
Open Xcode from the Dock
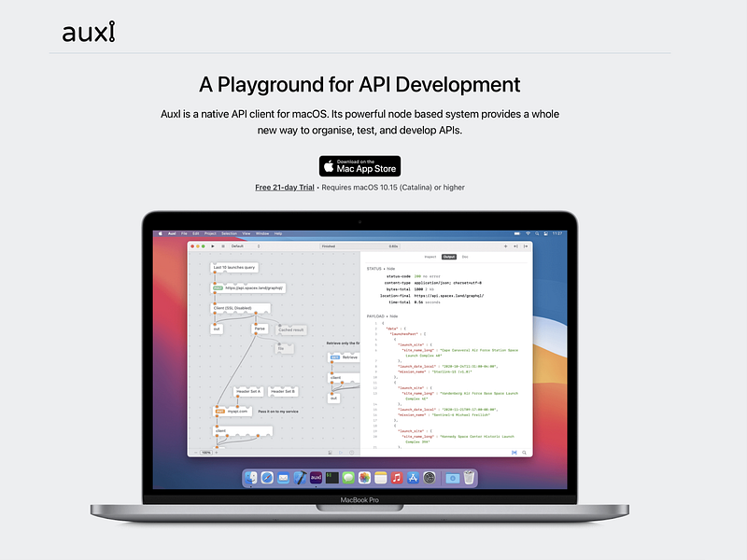point(300,478)
